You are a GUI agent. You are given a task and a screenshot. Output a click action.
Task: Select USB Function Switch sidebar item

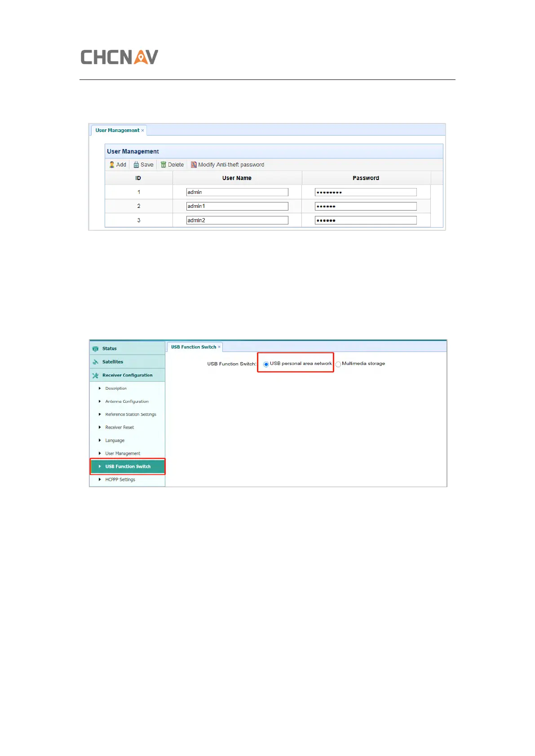(128, 466)
